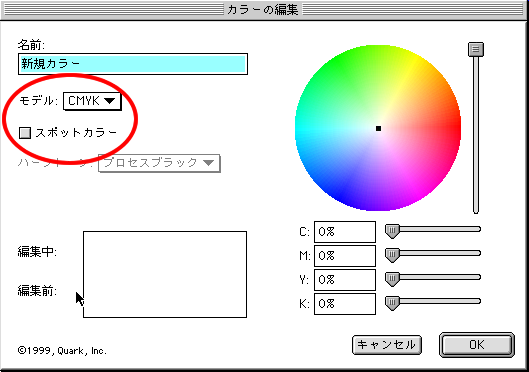Enable the スポットカラー checkbox
The image size is (529, 372).
[25, 133]
